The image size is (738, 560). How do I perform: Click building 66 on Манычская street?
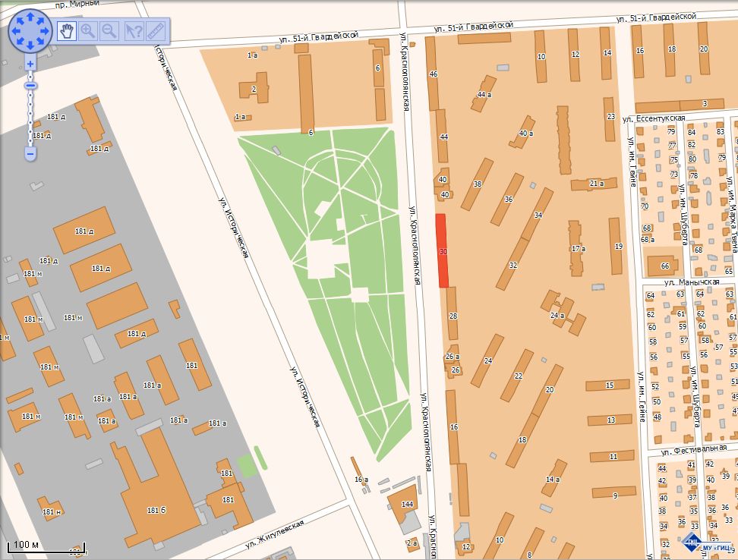[x=662, y=266]
